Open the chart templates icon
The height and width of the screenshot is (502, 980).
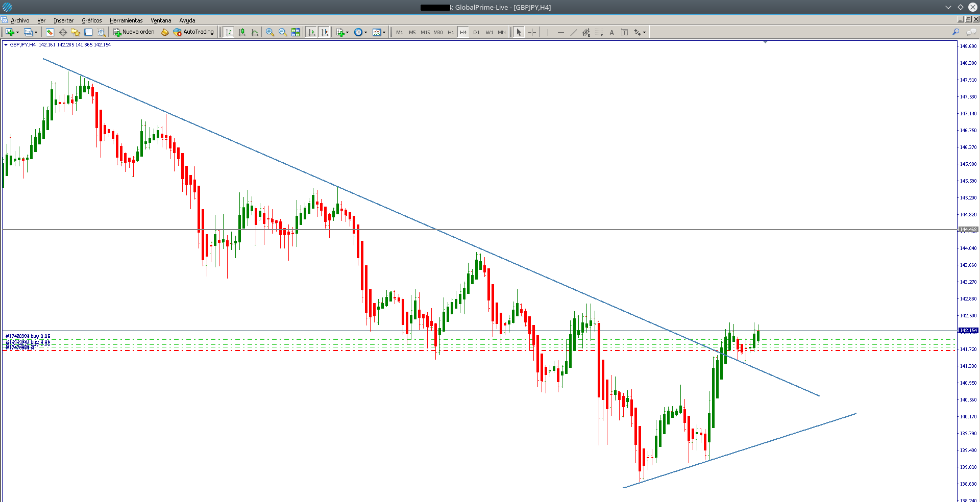coord(377,32)
